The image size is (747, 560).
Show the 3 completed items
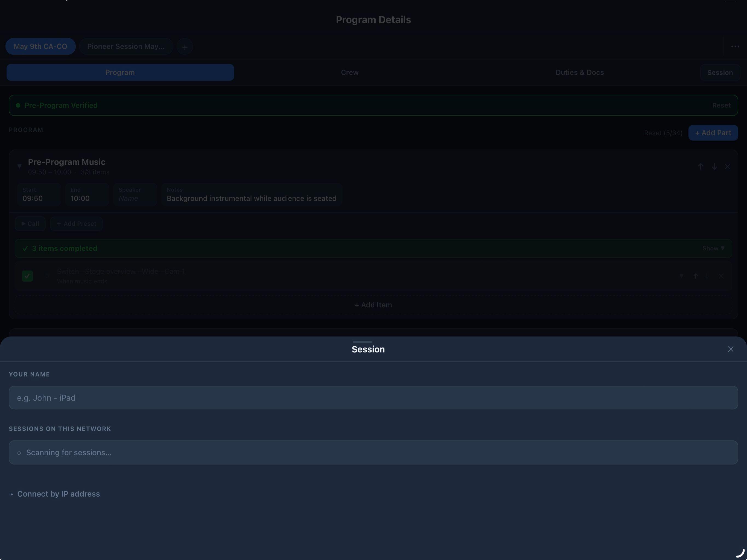coord(713,248)
